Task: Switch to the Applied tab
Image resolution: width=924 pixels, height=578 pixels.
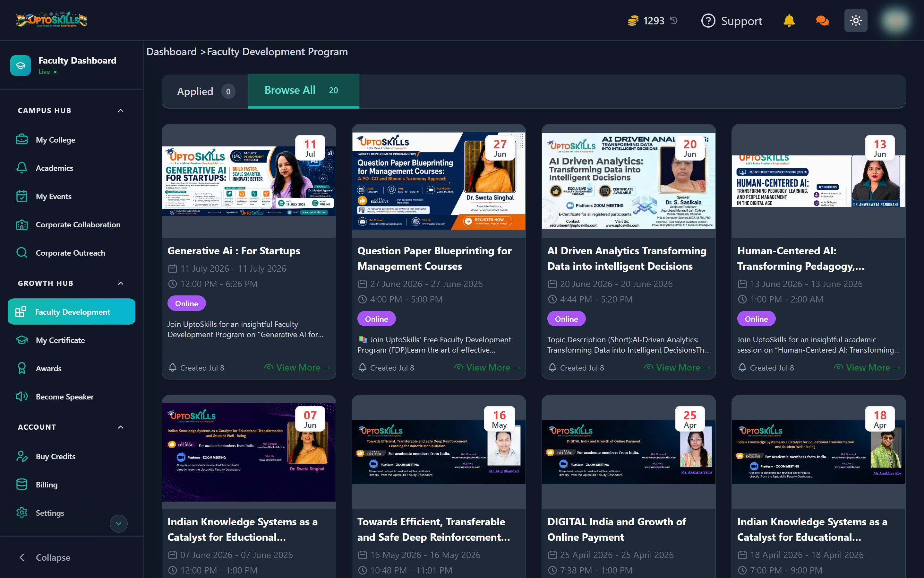Action: coord(205,92)
